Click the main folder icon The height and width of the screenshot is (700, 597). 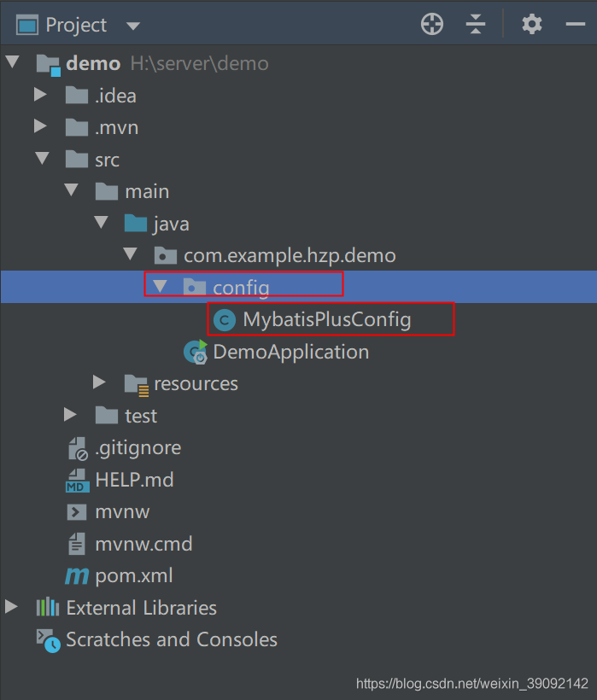point(106,191)
